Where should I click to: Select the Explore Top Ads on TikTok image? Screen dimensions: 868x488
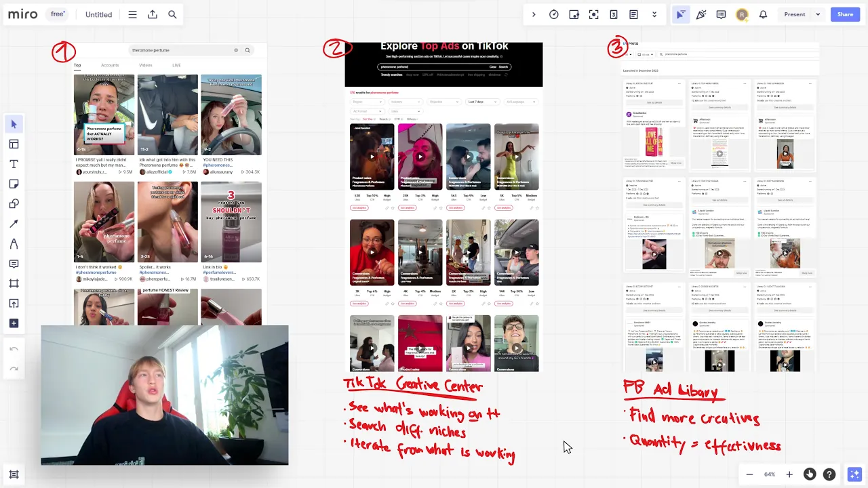pos(443,207)
